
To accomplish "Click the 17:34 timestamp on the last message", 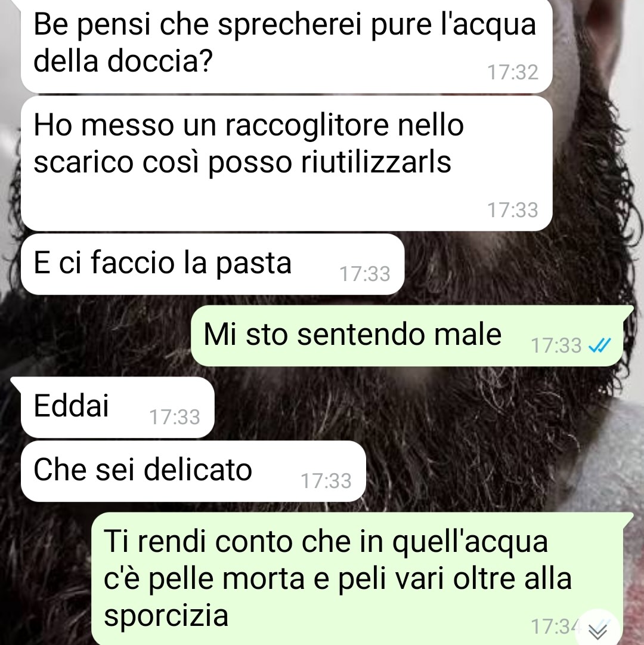I will click(555, 627).
